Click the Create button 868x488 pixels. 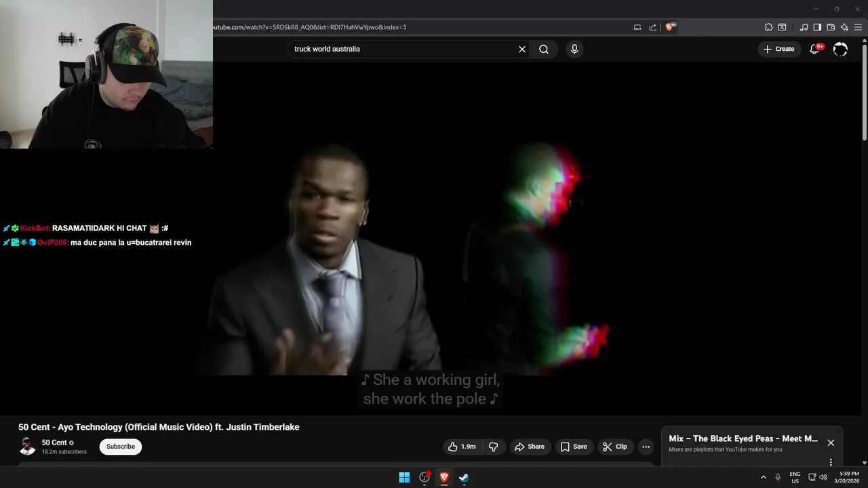click(778, 49)
